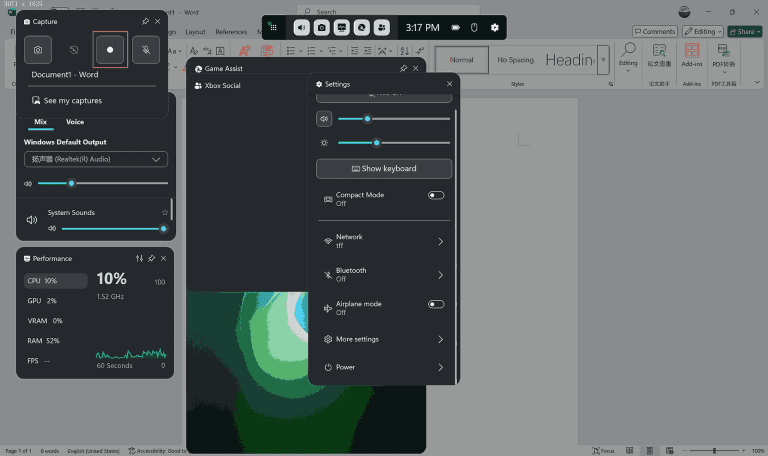Mute the Settings volume speaker button
The image size is (768, 456).
point(324,119)
